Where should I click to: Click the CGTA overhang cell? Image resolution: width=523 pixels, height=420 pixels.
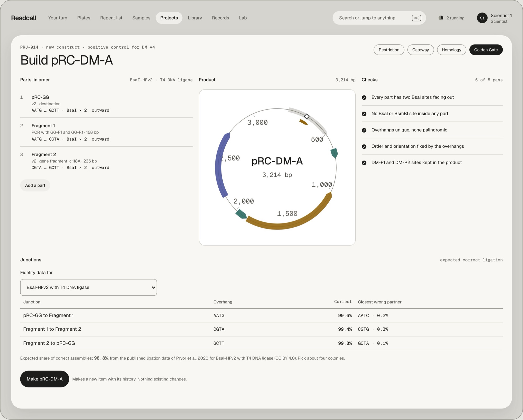click(219, 329)
